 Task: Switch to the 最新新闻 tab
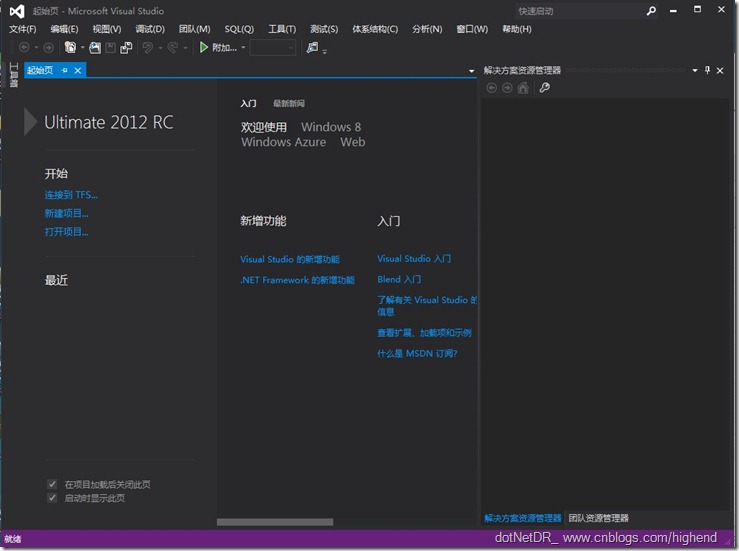(x=288, y=103)
